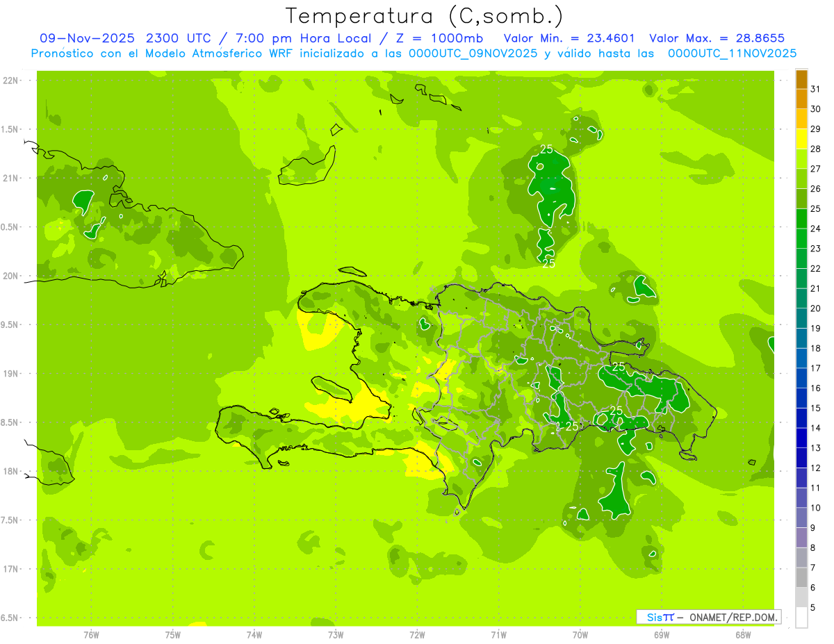Click the "75W" longitude axis label
The width and height of the screenshot is (834, 644).
173,635
